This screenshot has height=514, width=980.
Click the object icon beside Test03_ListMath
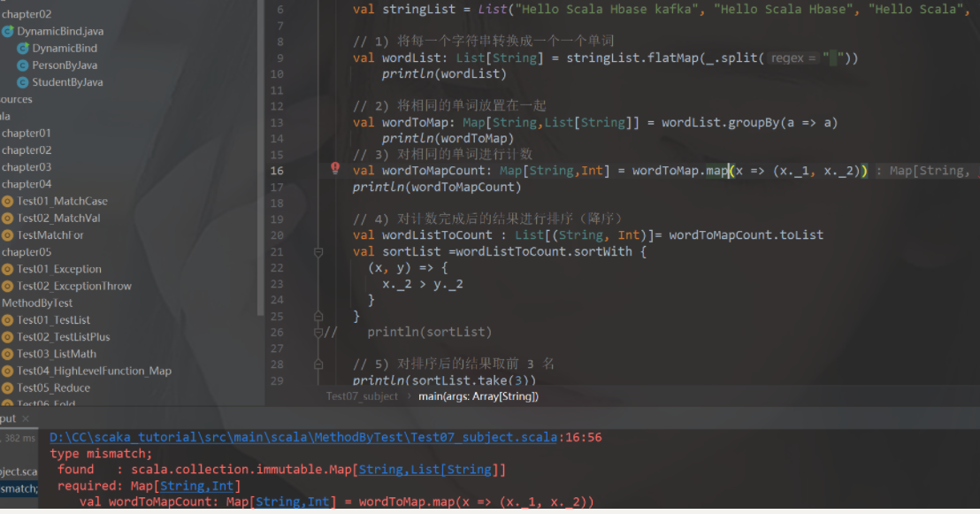point(8,354)
